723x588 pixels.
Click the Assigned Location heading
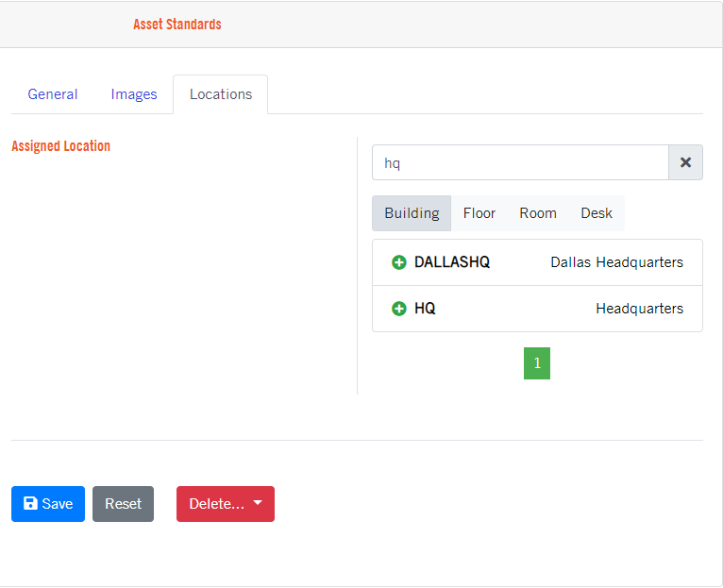tap(60, 145)
